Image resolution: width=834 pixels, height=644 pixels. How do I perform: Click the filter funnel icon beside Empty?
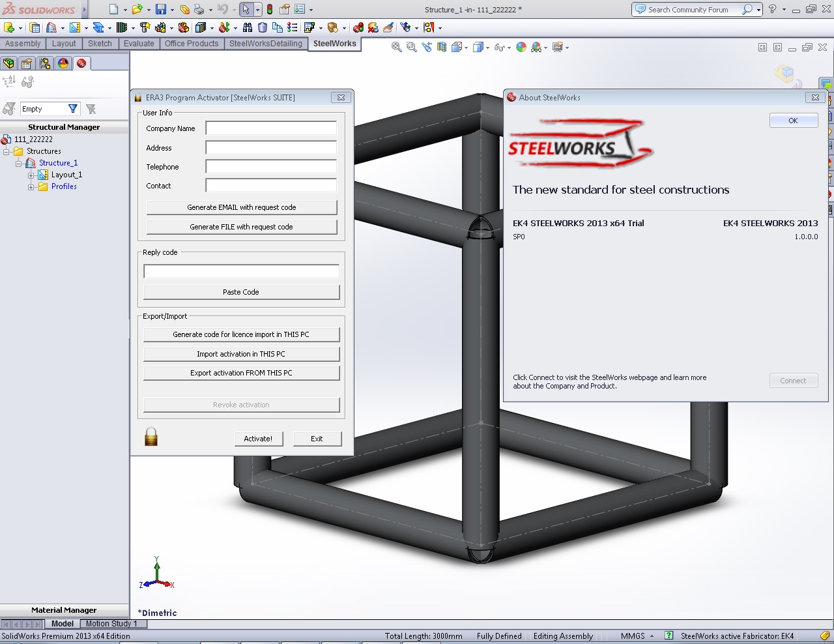tap(73, 109)
